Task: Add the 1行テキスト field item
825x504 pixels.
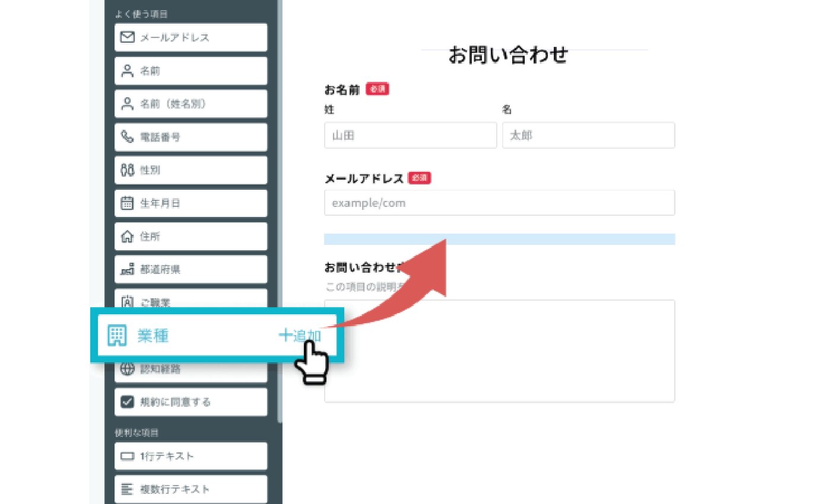Action: pos(191,457)
